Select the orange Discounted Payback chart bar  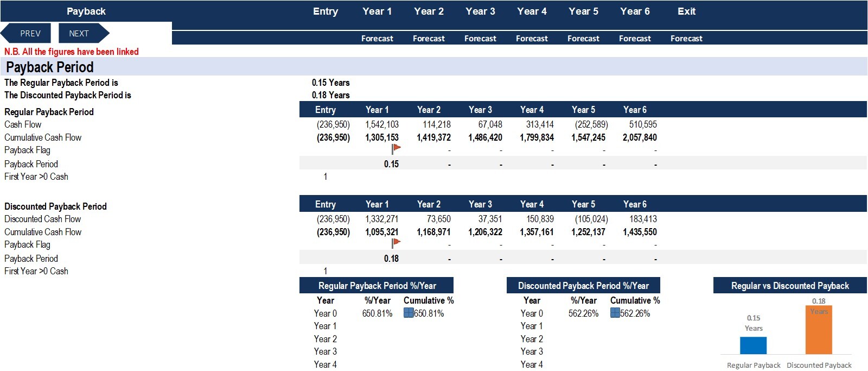click(x=819, y=330)
